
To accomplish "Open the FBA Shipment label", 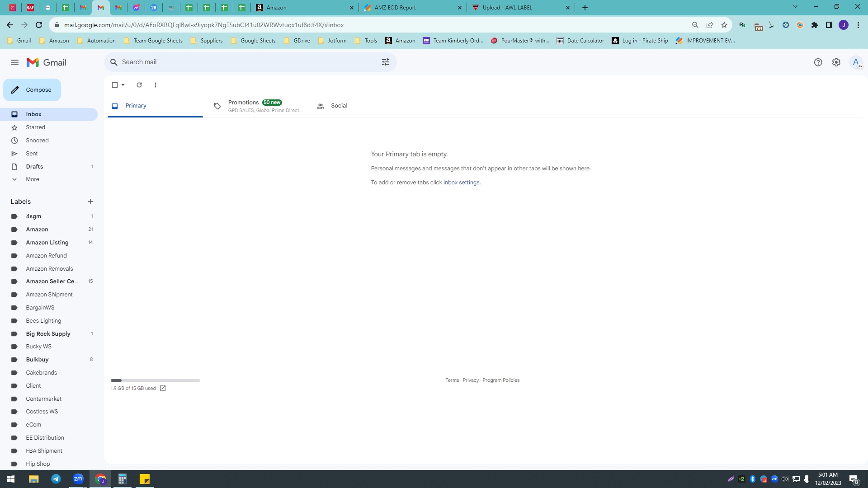I will click(49, 451).
